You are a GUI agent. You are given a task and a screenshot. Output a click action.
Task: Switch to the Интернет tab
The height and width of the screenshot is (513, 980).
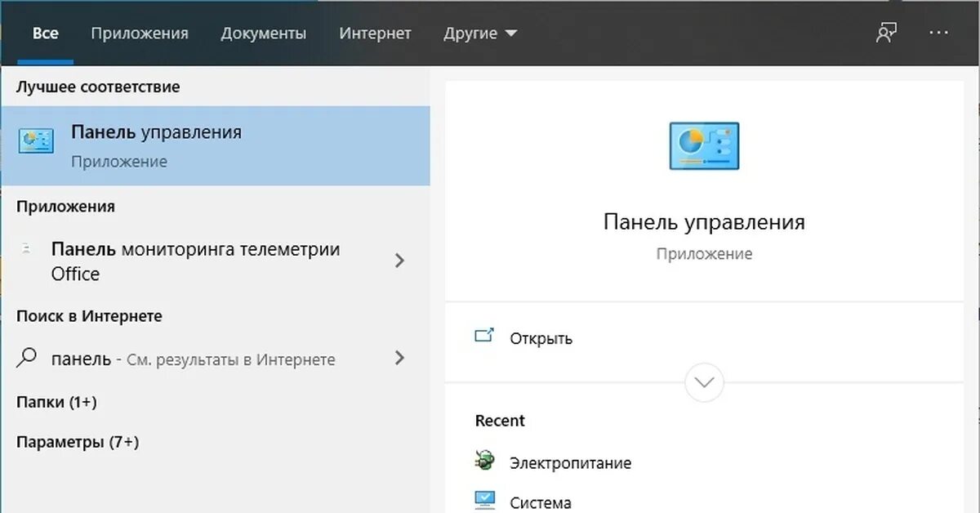coord(375,33)
